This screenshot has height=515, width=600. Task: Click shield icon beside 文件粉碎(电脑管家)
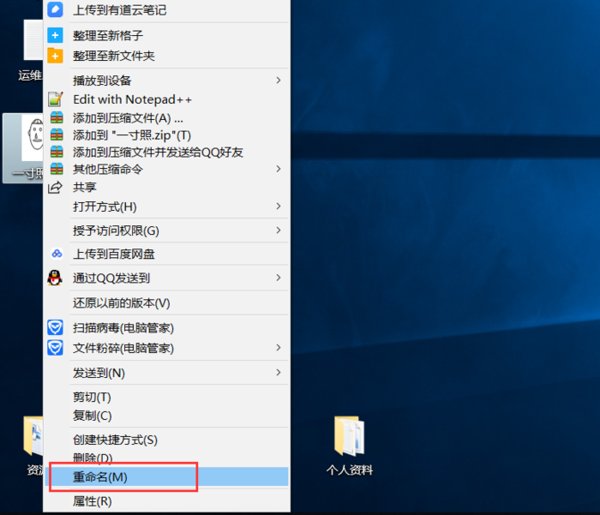pyautogui.click(x=55, y=348)
